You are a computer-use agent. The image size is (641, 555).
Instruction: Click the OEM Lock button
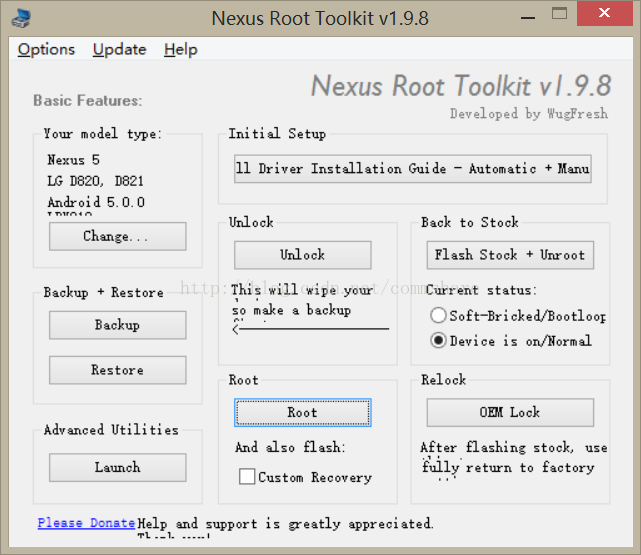(x=510, y=412)
